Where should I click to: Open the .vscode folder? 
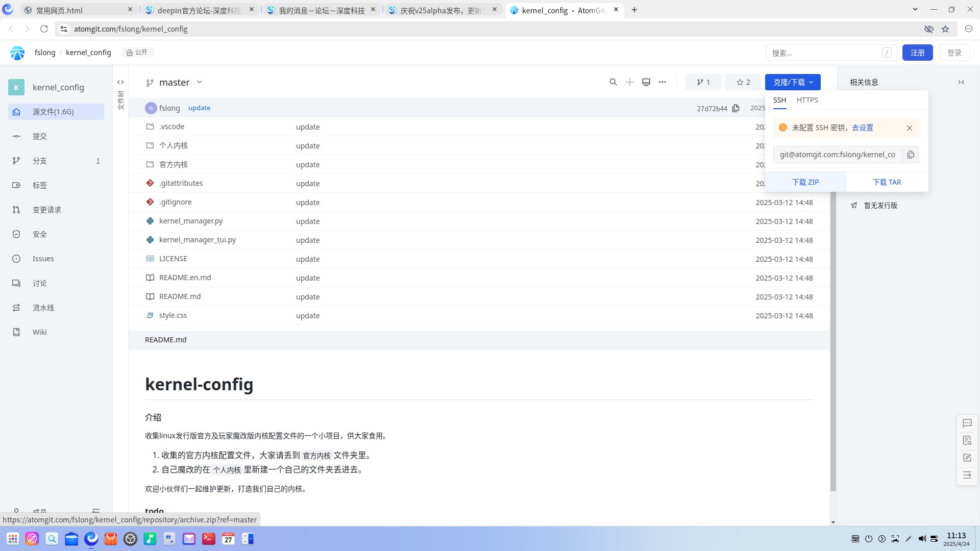coord(171,127)
